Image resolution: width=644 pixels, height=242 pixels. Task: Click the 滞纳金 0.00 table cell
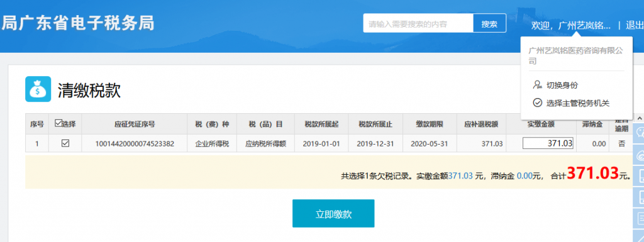pos(592,143)
